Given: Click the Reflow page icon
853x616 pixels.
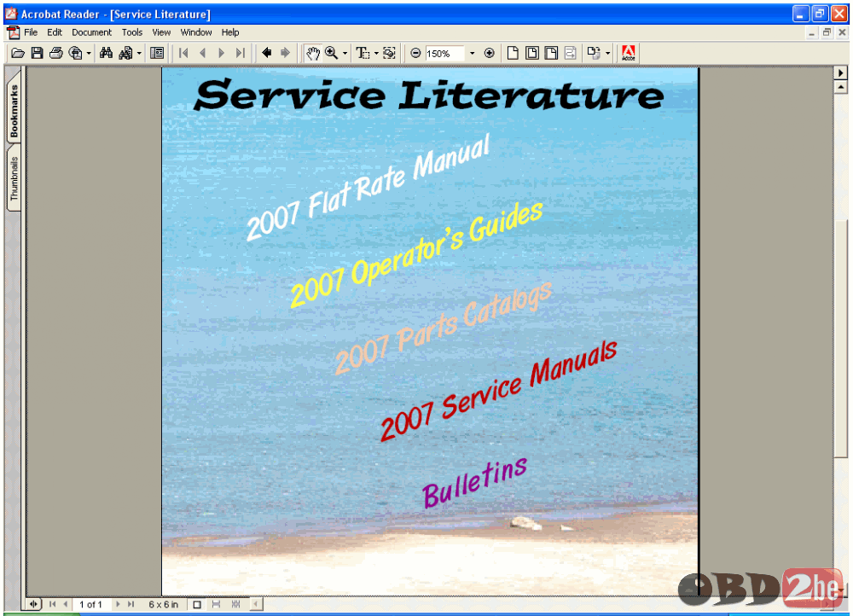Looking at the screenshot, I should pos(570,53).
